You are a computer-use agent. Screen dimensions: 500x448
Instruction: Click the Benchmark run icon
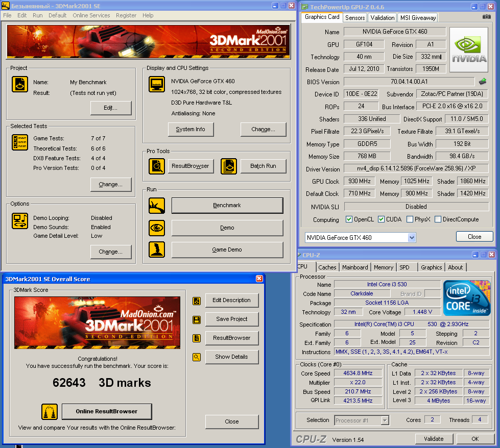157,206
